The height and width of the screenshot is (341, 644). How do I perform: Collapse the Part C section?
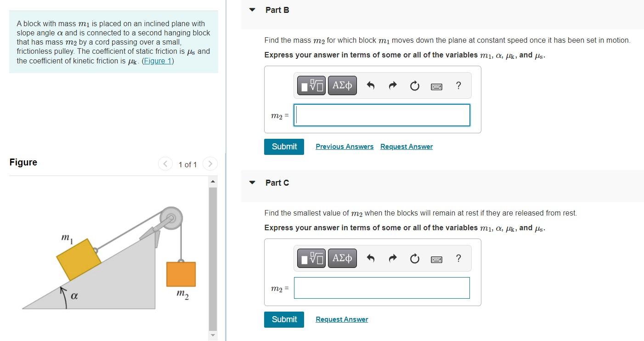(252, 182)
